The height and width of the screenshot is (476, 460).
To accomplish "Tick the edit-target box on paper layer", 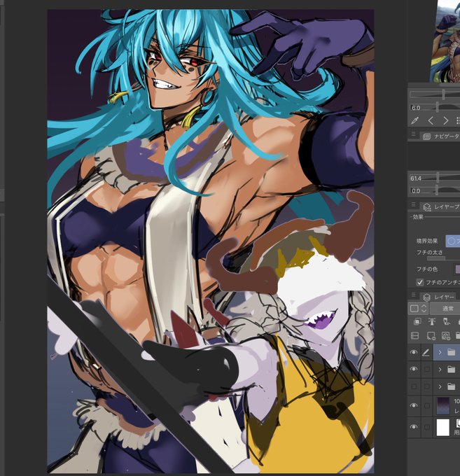I will [427, 427].
